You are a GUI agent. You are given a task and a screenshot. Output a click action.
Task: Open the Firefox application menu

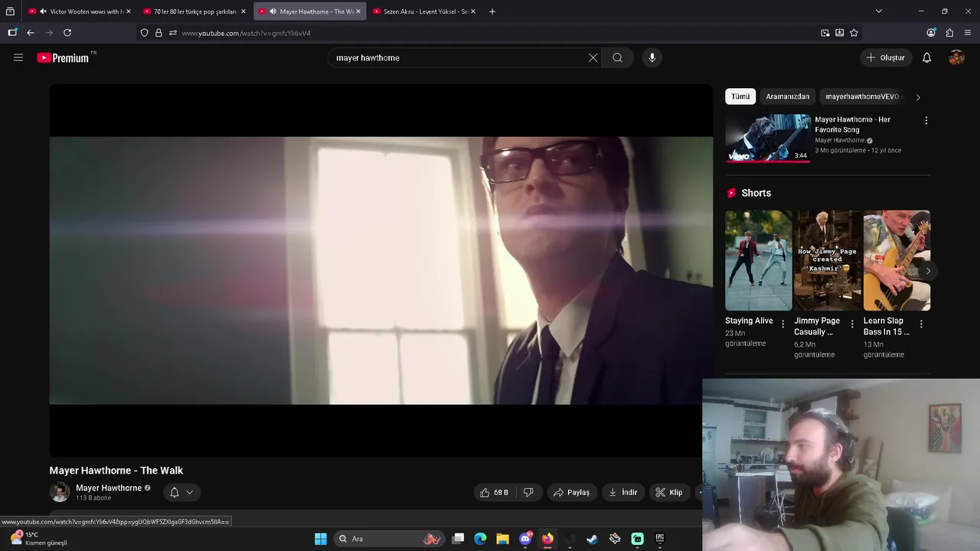pyautogui.click(x=968, y=33)
